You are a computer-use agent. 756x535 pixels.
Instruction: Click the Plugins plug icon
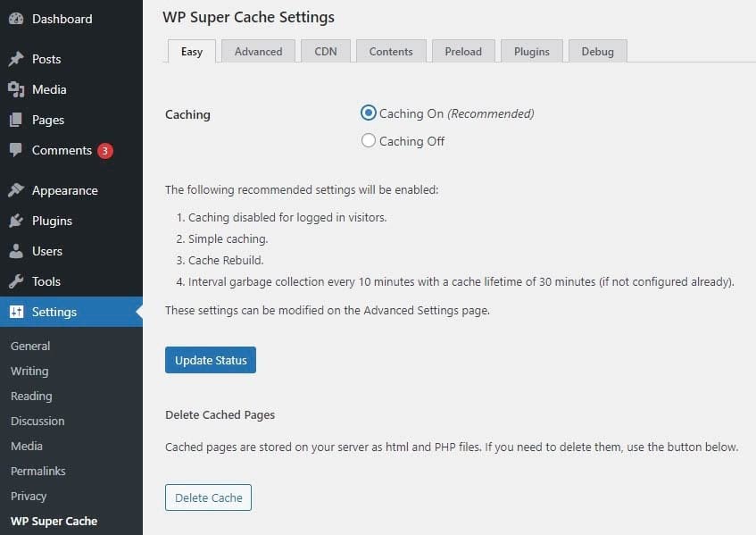pos(16,221)
